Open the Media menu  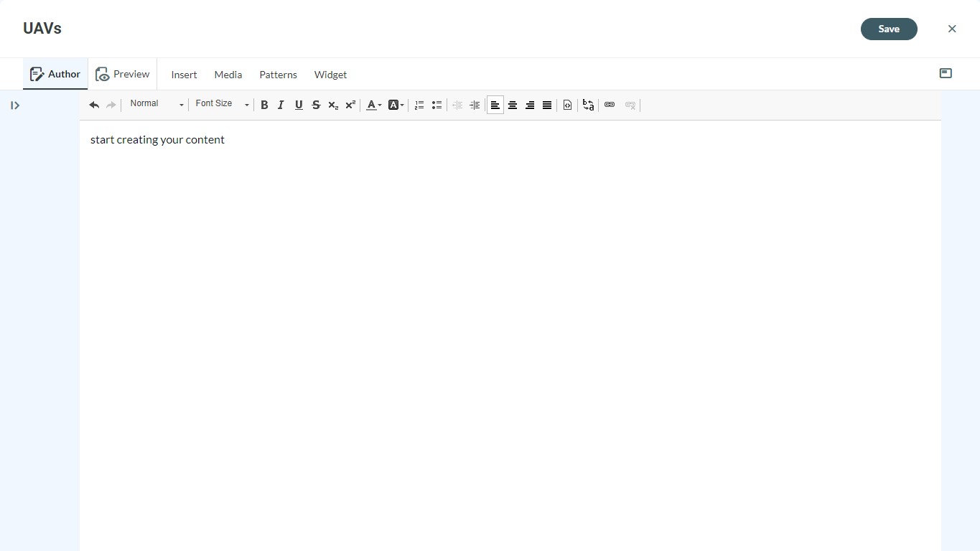pyautogui.click(x=228, y=75)
